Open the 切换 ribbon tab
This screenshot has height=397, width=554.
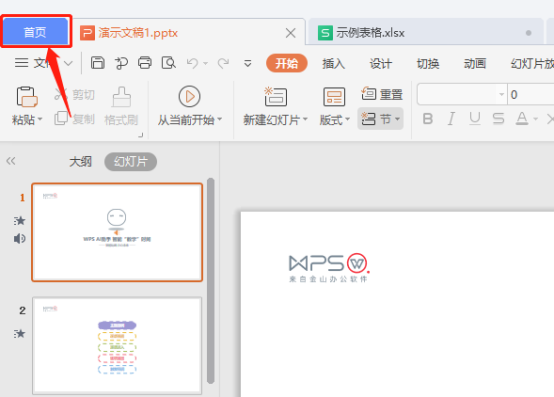[x=428, y=64]
